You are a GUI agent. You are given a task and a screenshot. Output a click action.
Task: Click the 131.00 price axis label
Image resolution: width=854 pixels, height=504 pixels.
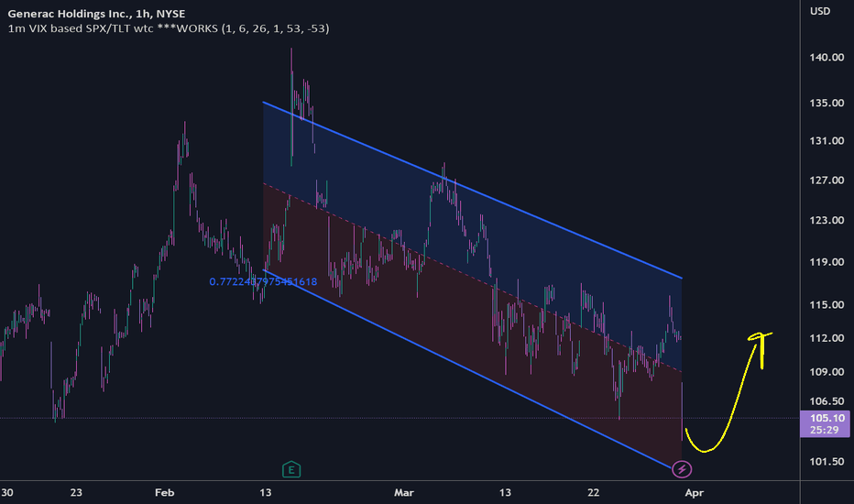pos(827,141)
